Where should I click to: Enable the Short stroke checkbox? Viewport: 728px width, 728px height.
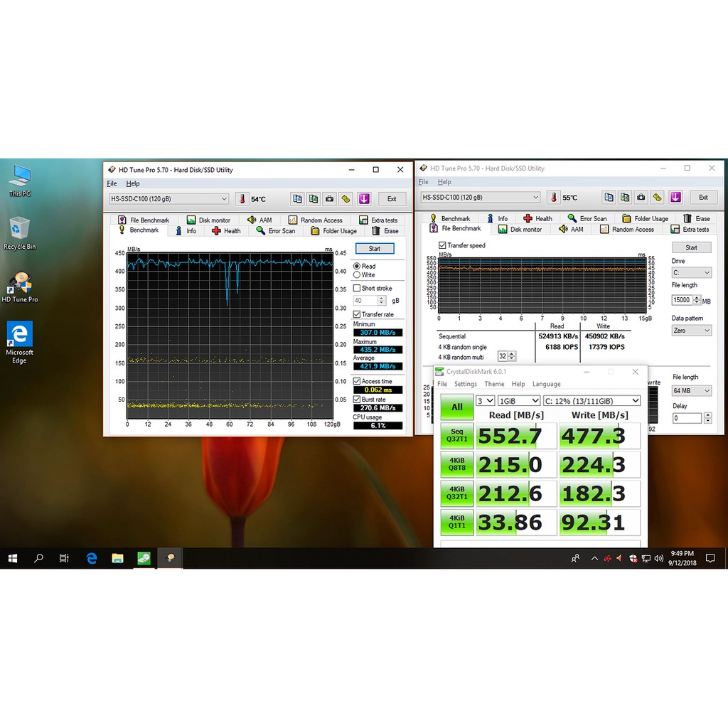tap(357, 289)
